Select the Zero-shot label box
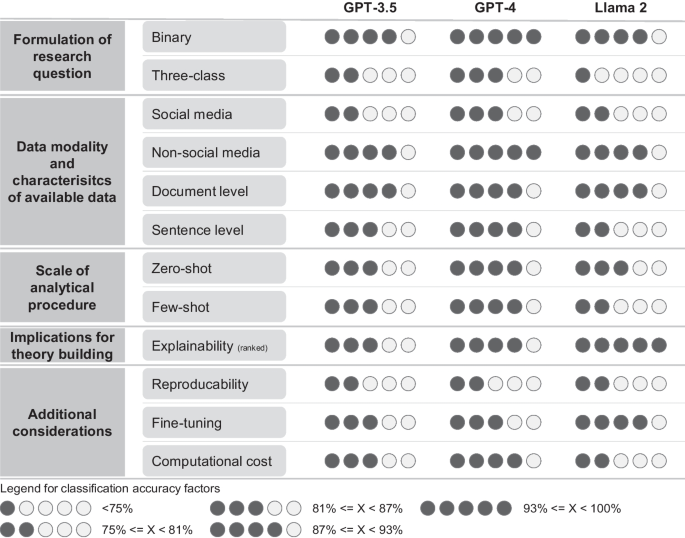 point(214,268)
